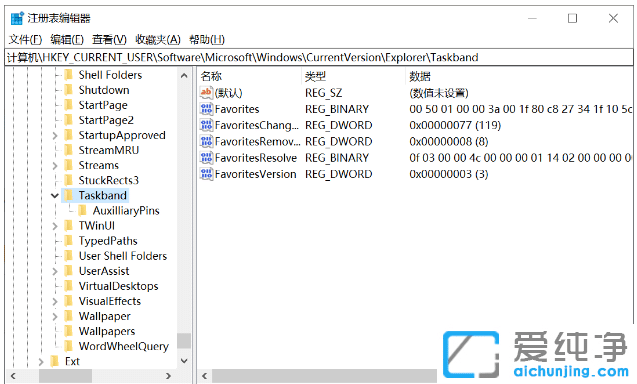The image size is (637, 384).
Task: Expand the UserAssist key
Action: [55, 271]
